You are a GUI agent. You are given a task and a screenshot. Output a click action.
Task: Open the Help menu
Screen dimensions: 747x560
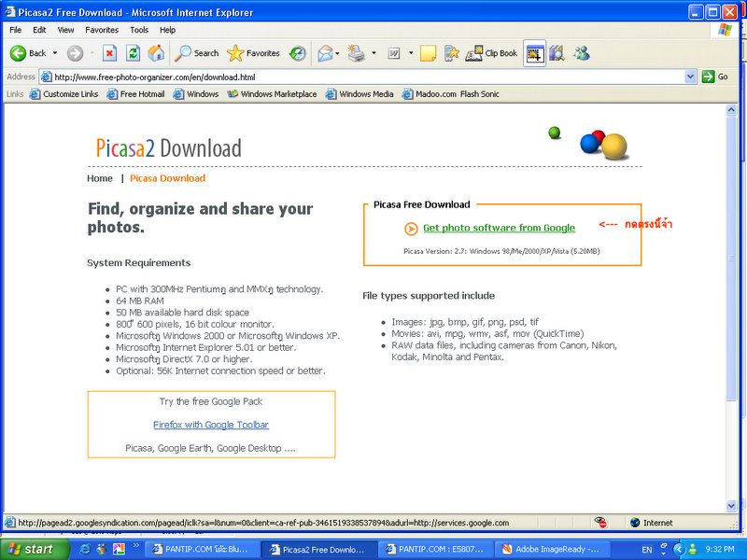167,30
